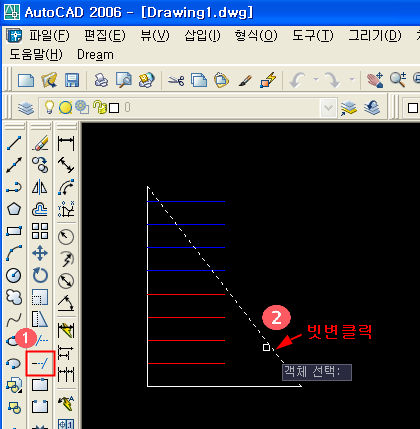Start a Baseline dimension
The height and width of the screenshot is (429, 420).
[66, 352]
